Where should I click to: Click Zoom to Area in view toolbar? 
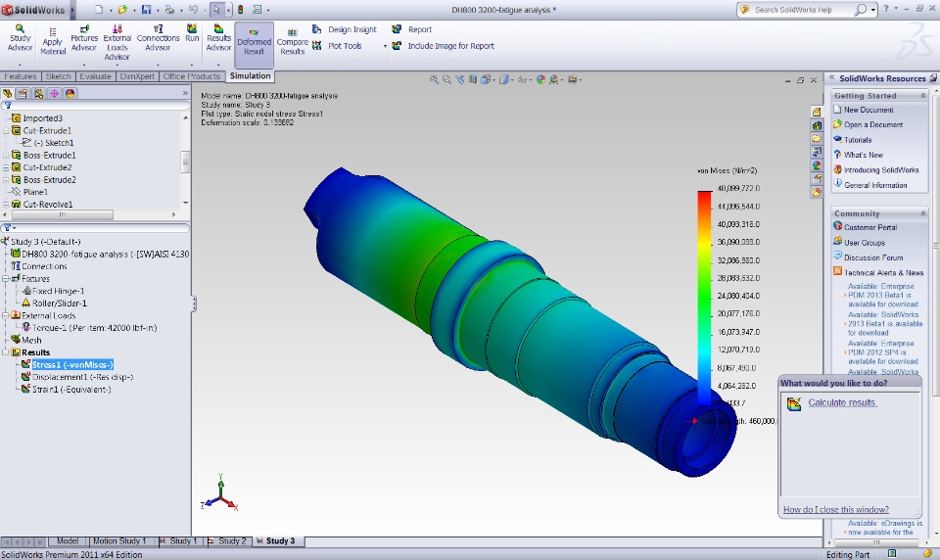coord(446,79)
